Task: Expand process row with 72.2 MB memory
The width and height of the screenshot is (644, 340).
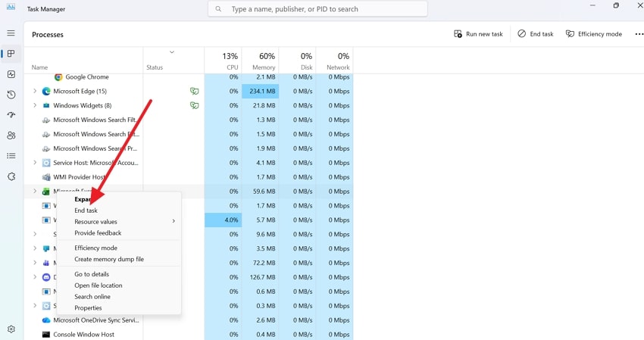Action: pos(35,263)
